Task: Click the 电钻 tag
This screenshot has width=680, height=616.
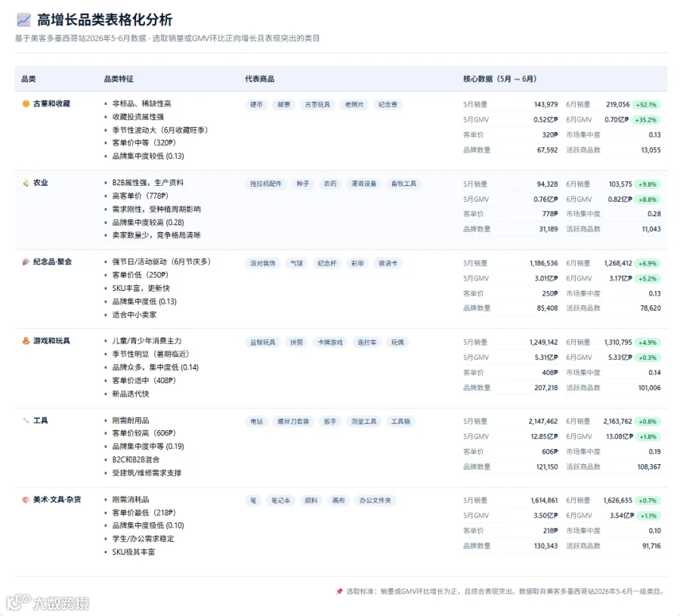Action: (x=256, y=421)
